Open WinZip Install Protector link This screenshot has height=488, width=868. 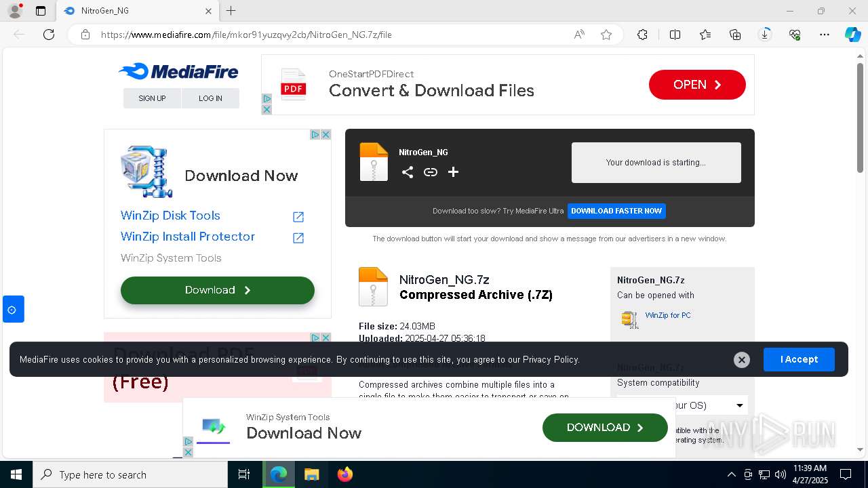click(188, 237)
